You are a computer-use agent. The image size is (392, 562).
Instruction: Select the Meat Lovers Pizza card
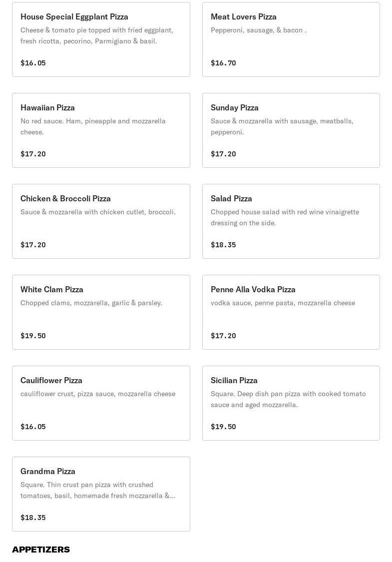pyautogui.click(x=291, y=39)
